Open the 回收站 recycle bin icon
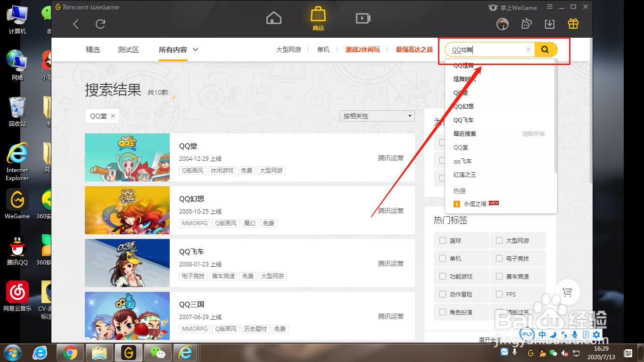Viewport: 644px width, 362px height. 17,111
